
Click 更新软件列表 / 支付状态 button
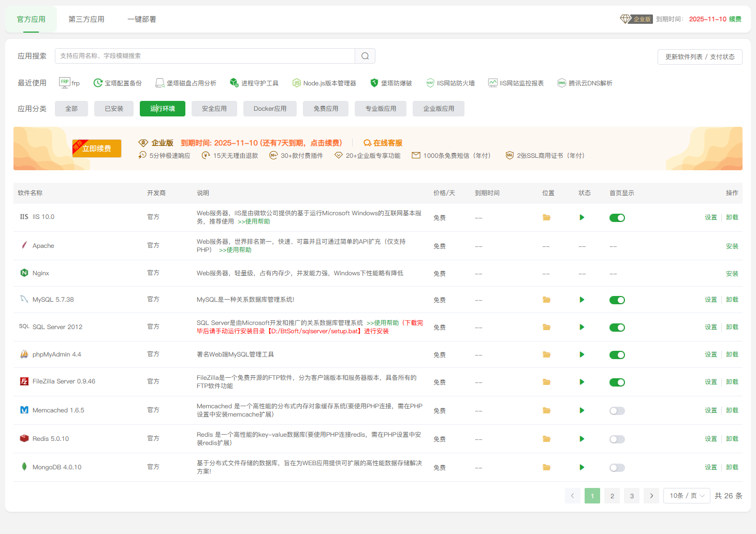click(700, 57)
